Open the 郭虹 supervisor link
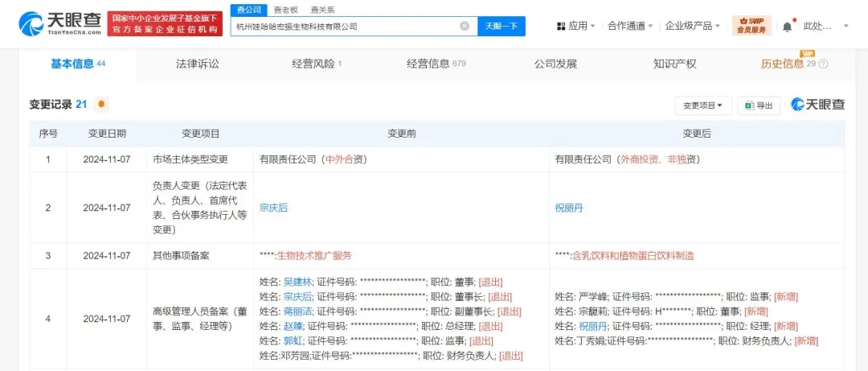Image resolution: width=868 pixels, height=371 pixels. click(x=294, y=341)
